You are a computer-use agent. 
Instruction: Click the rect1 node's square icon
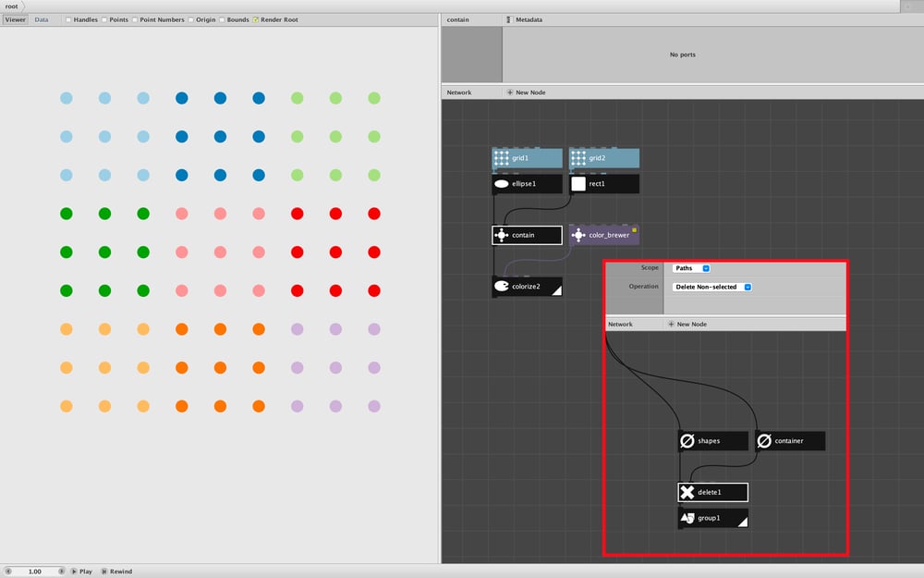tap(578, 184)
